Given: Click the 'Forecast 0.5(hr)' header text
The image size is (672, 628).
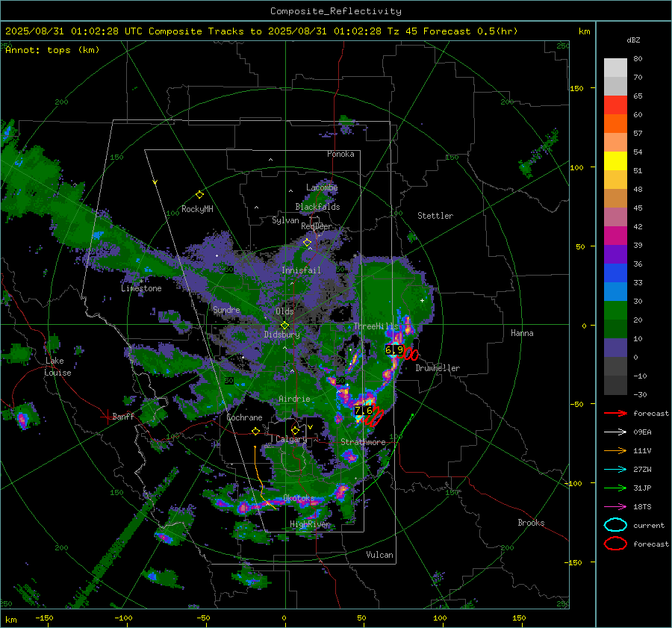Looking at the screenshot, I should (x=470, y=31).
